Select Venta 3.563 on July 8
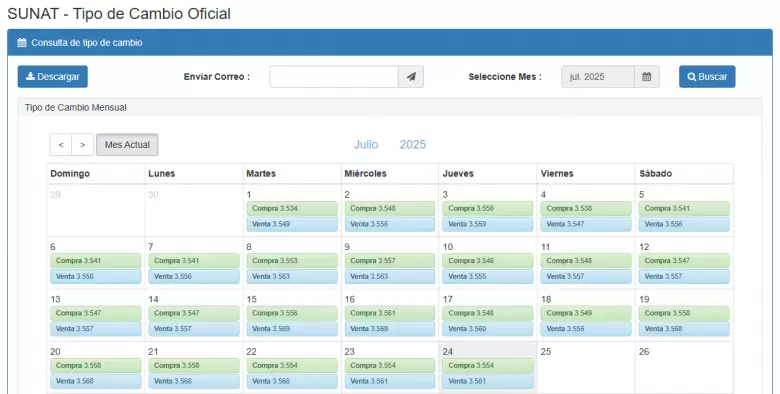This screenshot has width=780, height=394. [x=292, y=277]
